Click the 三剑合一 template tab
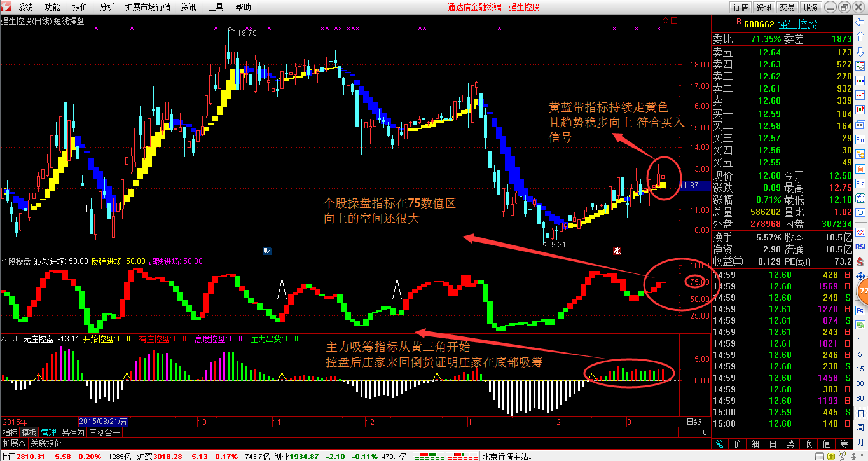Screen dimensions: 868x461 104,432
